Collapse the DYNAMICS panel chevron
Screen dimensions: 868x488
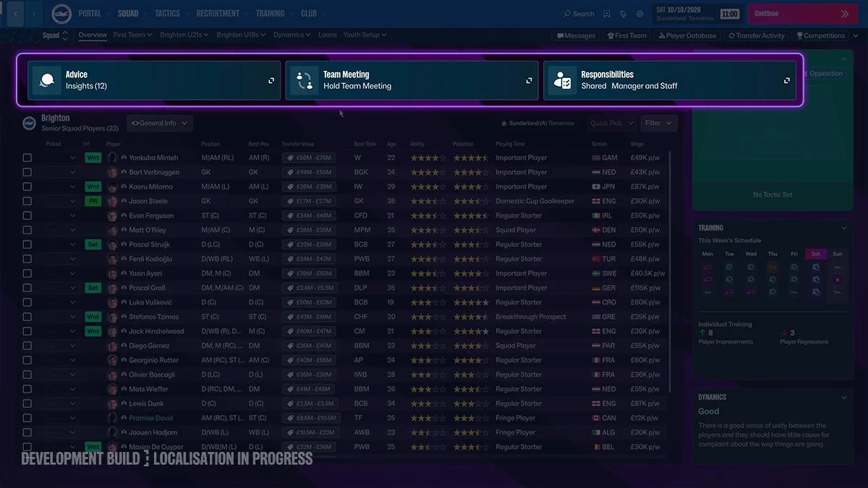844,398
